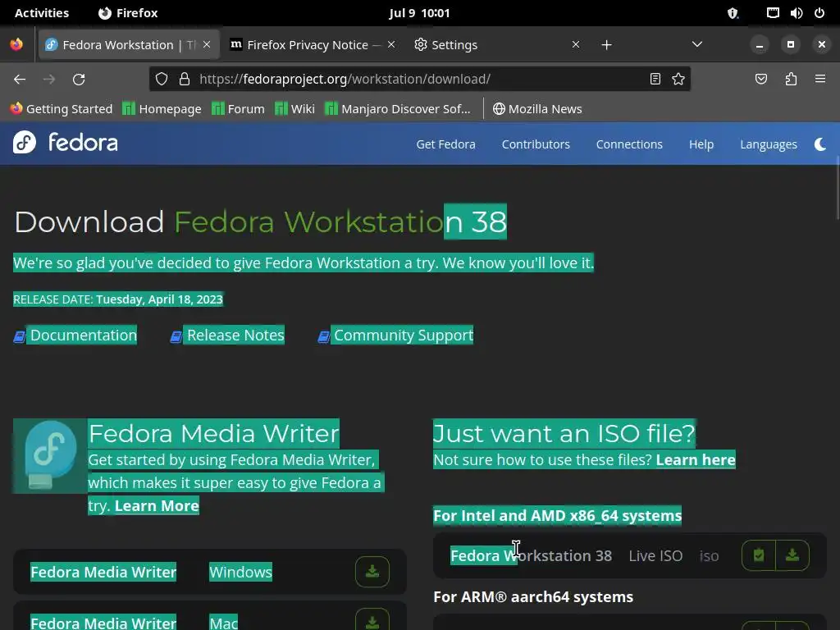Click the verify checksum icon for Workstation 38 ISO
Image resolution: width=840 pixels, height=630 pixels.
(x=759, y=555)
